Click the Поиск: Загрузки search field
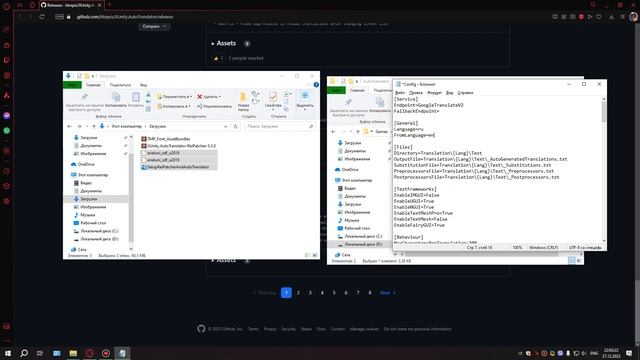Image resolution: width=640 pixels, height=360 pixels. point(279,127)
